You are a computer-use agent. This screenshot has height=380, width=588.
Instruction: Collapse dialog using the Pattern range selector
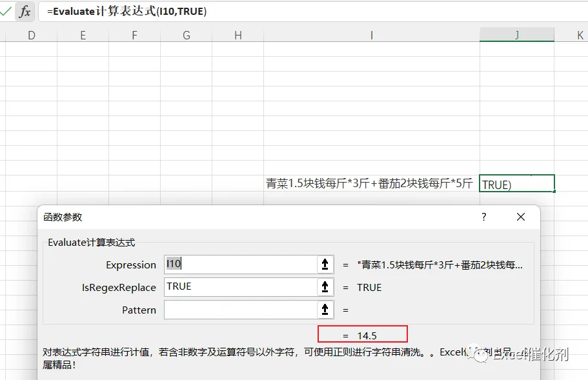point(325,310)
